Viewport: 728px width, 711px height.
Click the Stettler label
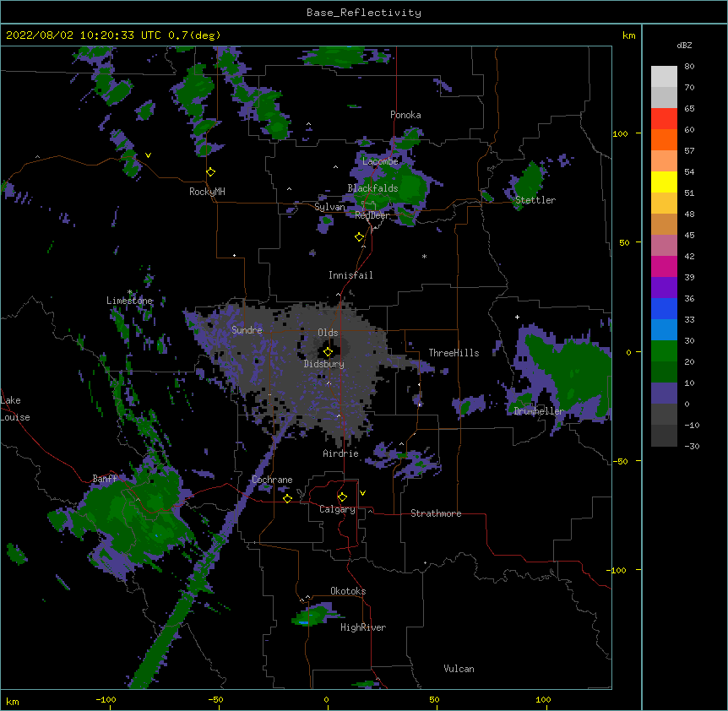click(x=535, y=200)
